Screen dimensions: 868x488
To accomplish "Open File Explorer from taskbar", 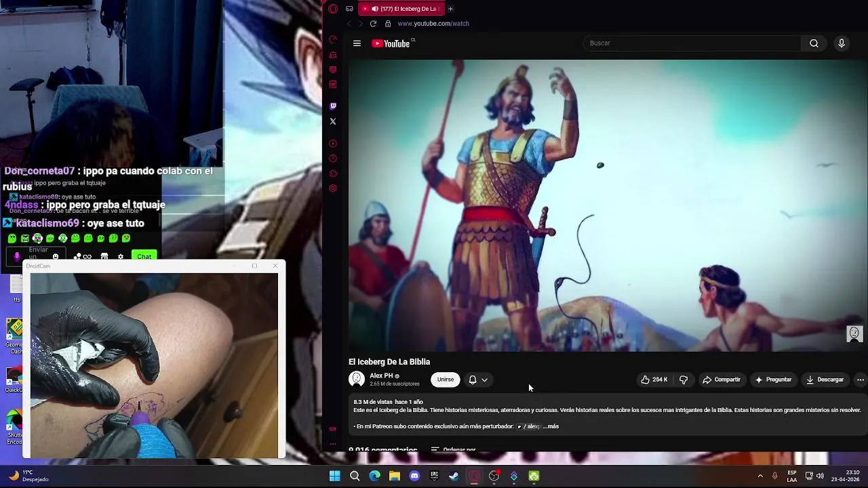I will point(394,476).
